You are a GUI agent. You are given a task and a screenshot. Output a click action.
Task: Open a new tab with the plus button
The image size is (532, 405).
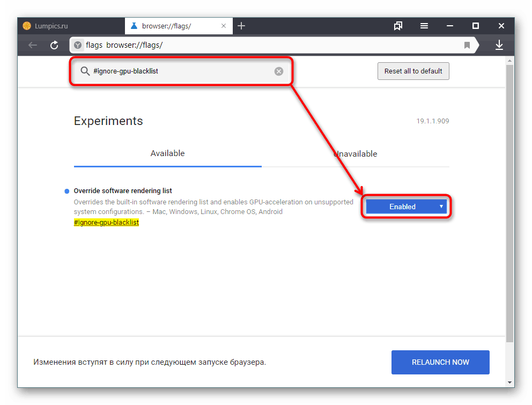[x=241, y=25]
